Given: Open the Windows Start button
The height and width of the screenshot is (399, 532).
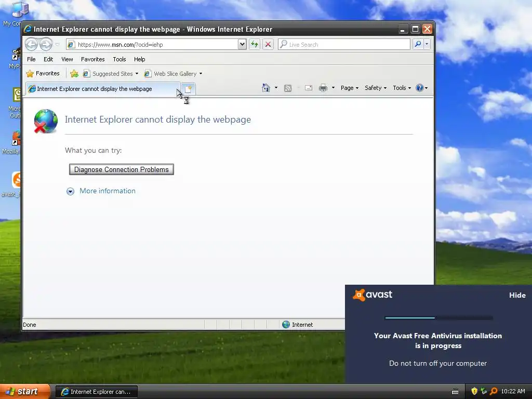Looking at the screenshot, I should coord(25,391).
